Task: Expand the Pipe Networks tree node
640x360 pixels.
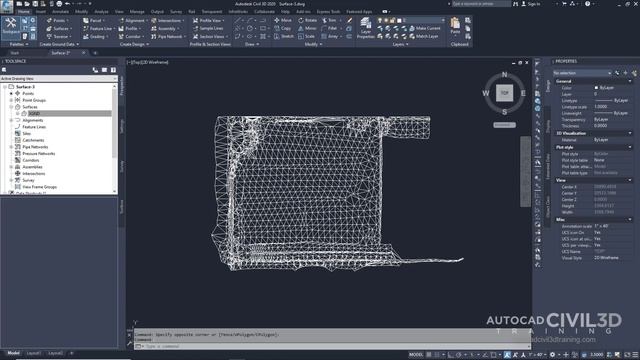Action: pos(11,147)
